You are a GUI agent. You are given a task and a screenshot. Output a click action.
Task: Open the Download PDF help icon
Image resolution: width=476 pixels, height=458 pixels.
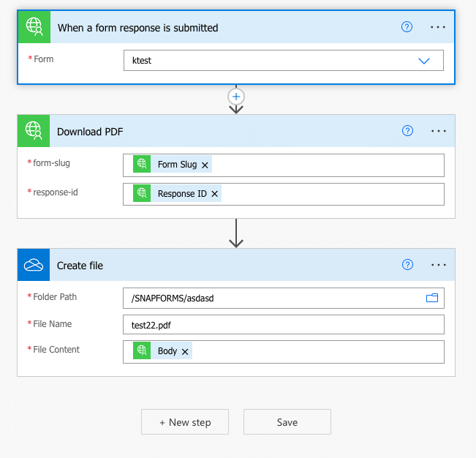408,131
